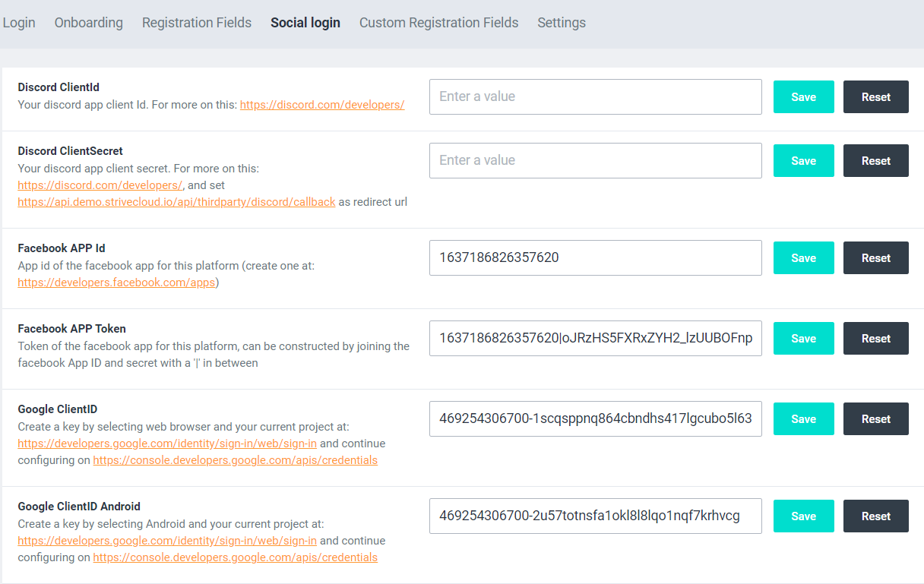924x584 pixels.
Task: Open the discord.com/developers link under Discord ClientId
Action: click(321, 105)
